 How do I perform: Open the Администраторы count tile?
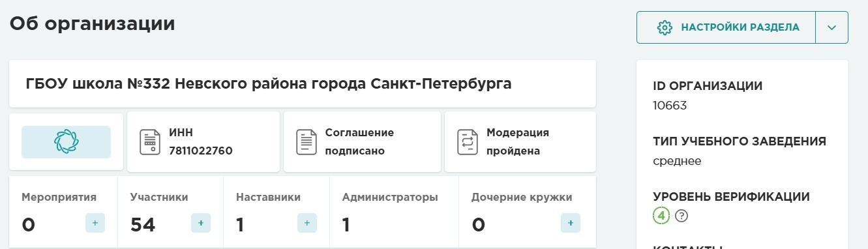pyautogui.click(x=395, y=212)
